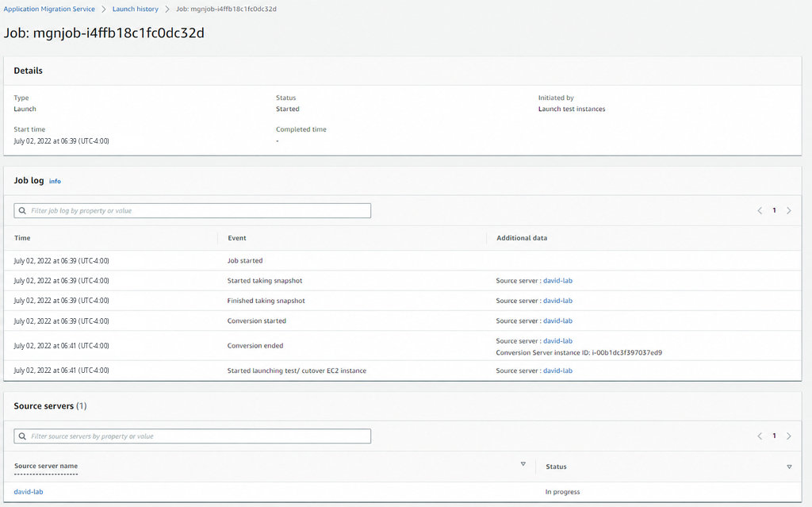Click the source servers filter search field
This screenshot has width=812, height=507.
[x=192, y=436]
